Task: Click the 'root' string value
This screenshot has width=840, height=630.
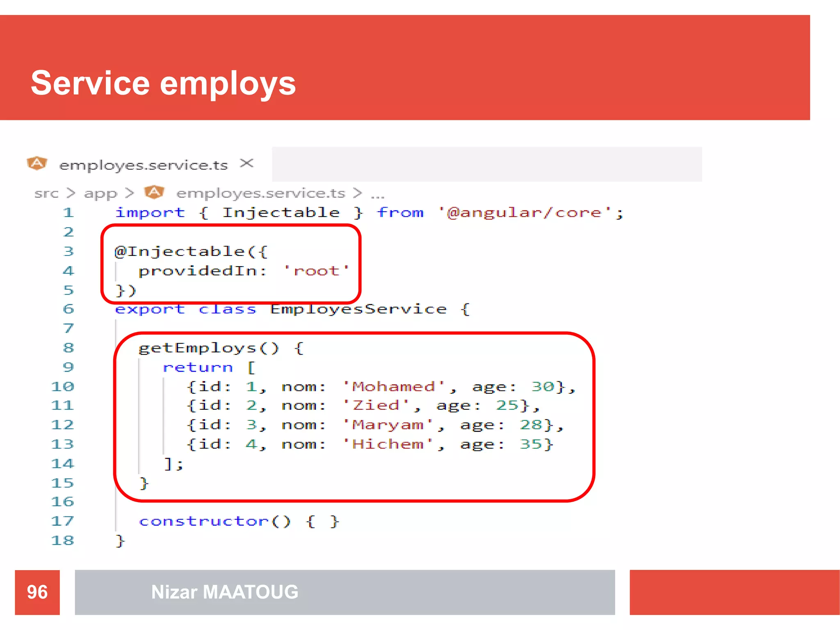Action: (x=316, y=271)
